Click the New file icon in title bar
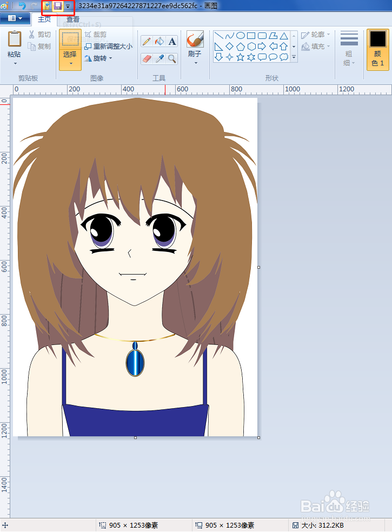 click(46, 6)
